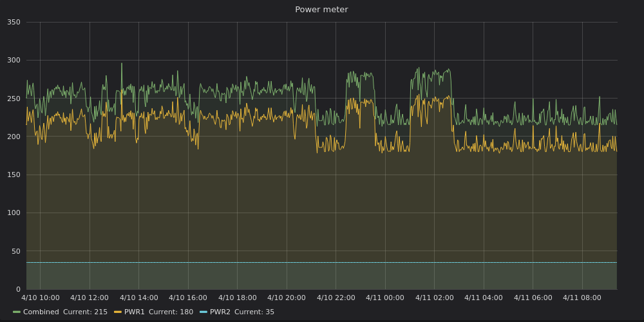644x322 pixels.
Task: Click the 200 y-axis label
Action: [x=14, y=137]
